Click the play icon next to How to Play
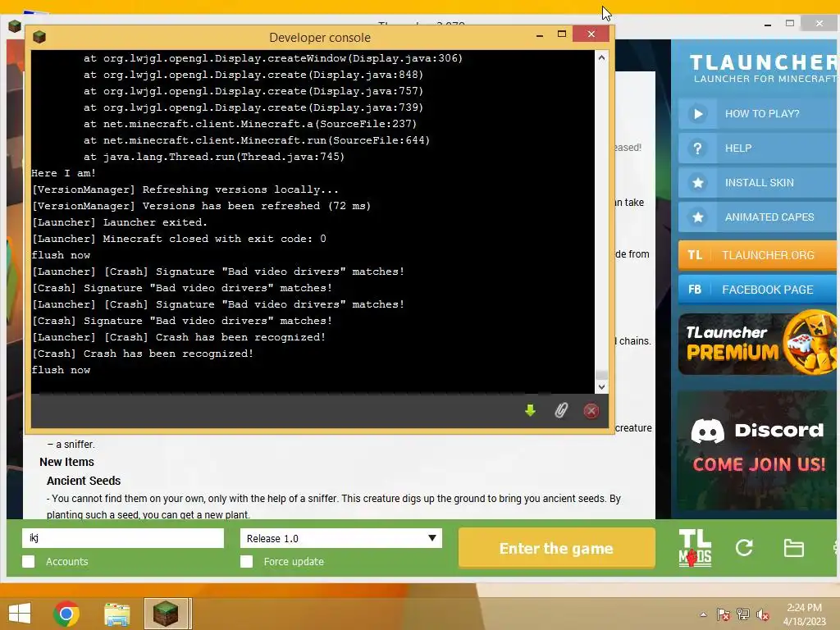The height and width of the screenshot is (630, 840). [x=697, y=113]
